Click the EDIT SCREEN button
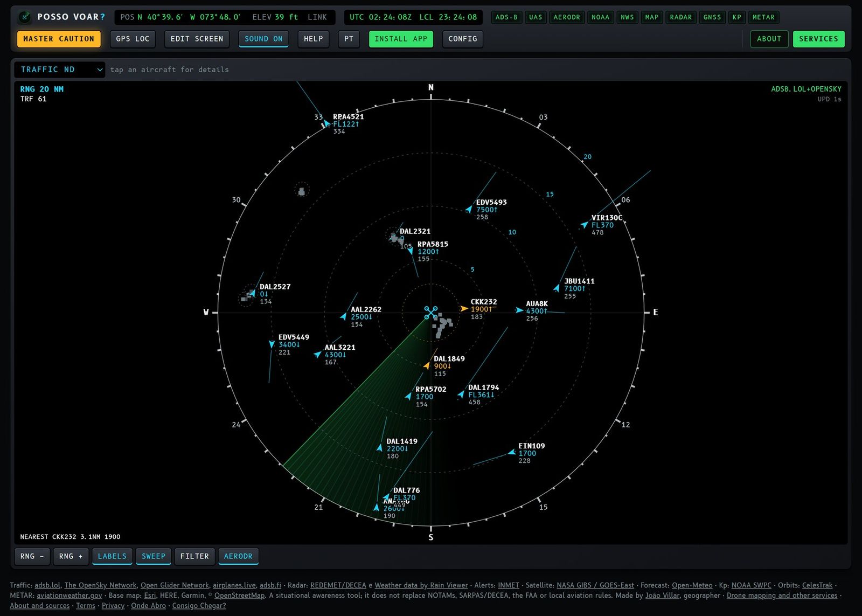 197,39
